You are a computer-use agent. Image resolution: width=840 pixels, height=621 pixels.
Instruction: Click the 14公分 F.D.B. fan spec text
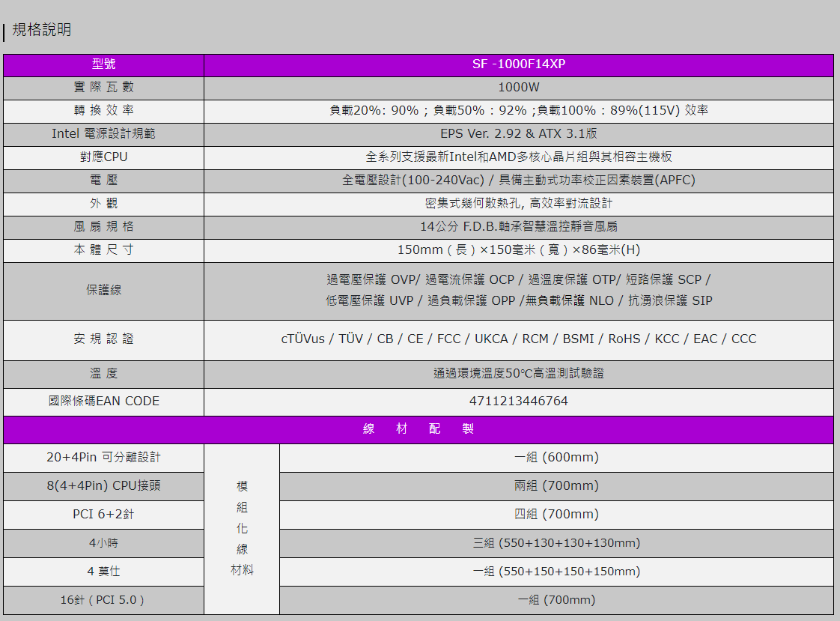pos(518,227)
